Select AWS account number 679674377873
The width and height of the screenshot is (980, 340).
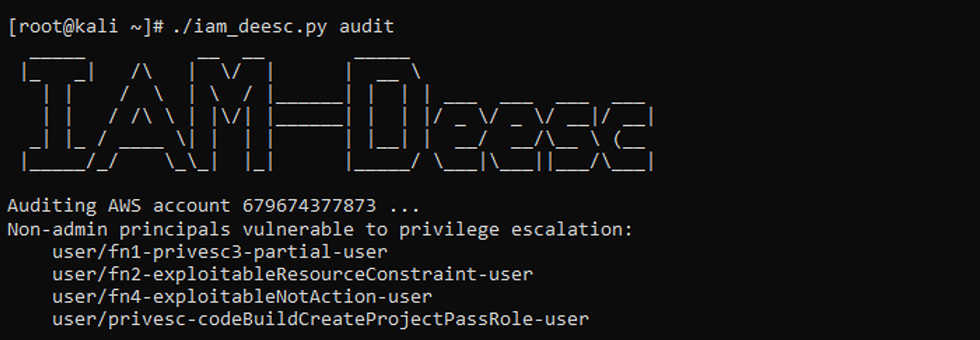click(309, 206)
